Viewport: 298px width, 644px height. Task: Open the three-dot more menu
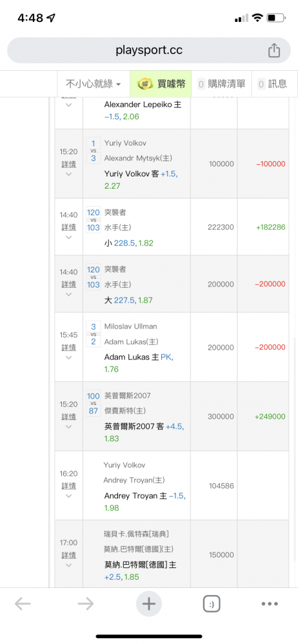(x=270, y=604)
